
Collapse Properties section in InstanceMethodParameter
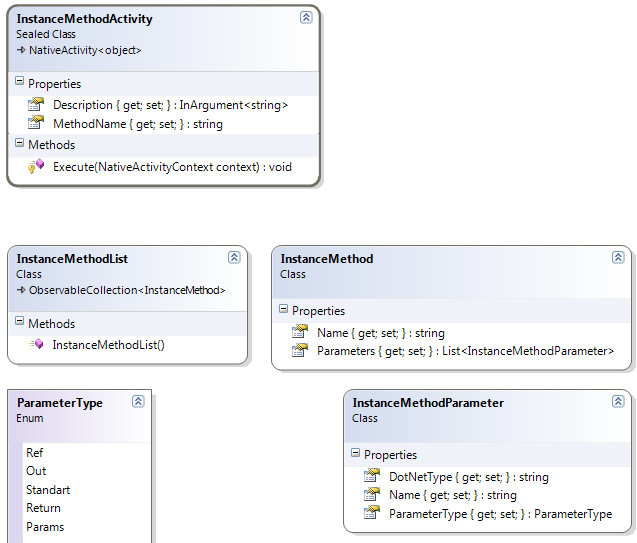click(355, 454)
